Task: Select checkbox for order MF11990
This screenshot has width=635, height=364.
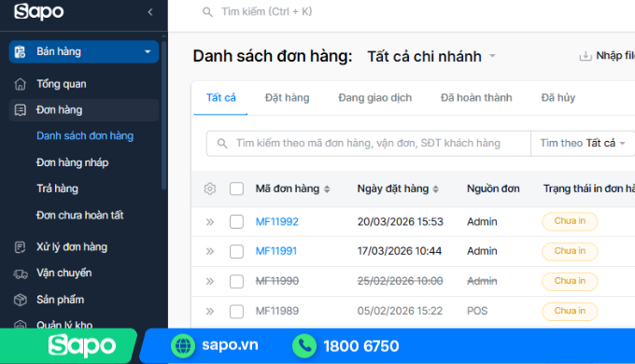Action: coord(236,282)
